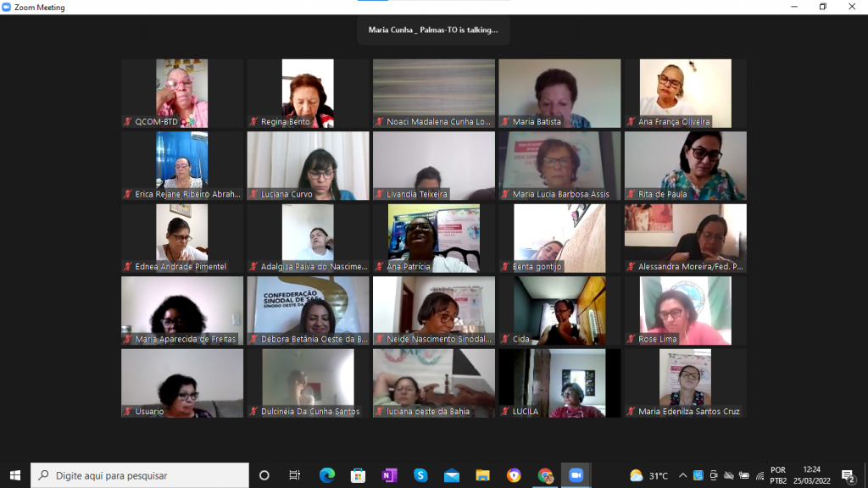Open the weather widget showing 31°C
The width and height of the screenshot is (868, 488).
[649, 475]
